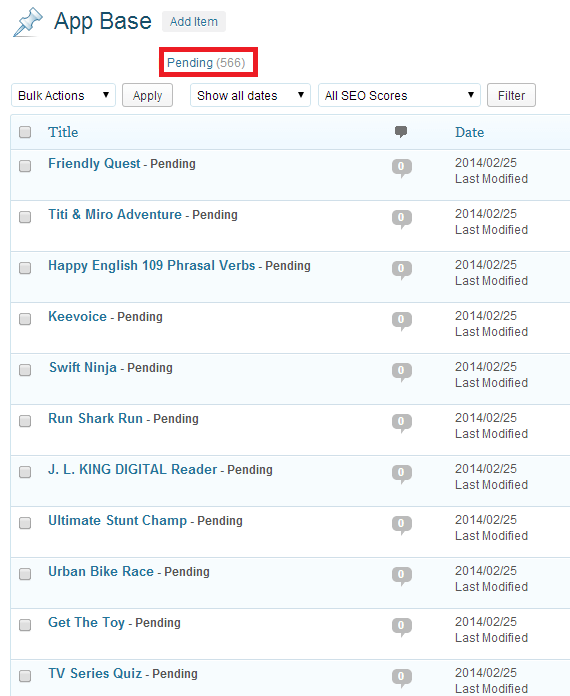Check the Get The Toy checkbox
Viewport: 570px width, 696px height.
tap(25, 625)
